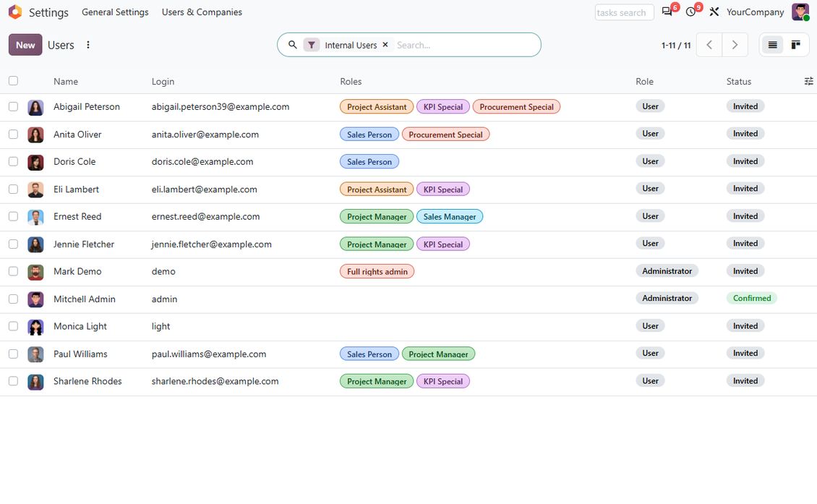Sort by the Name column header
This screenshot has width=817, height=504.
pyautogui.click(x=66, y=81)
